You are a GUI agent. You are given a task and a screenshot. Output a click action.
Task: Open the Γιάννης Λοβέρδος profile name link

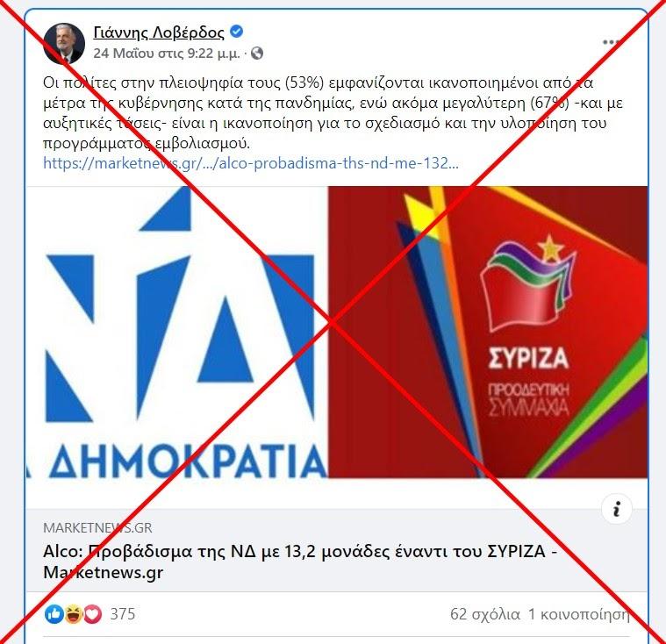tap(159, 32)
